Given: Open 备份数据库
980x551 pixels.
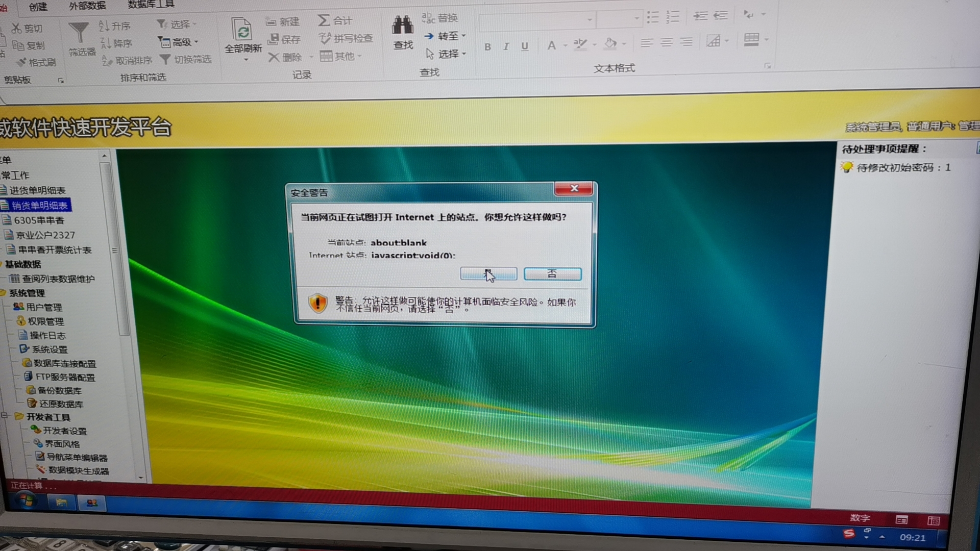Looking at the screenshot, I should (x=60, y=390).
